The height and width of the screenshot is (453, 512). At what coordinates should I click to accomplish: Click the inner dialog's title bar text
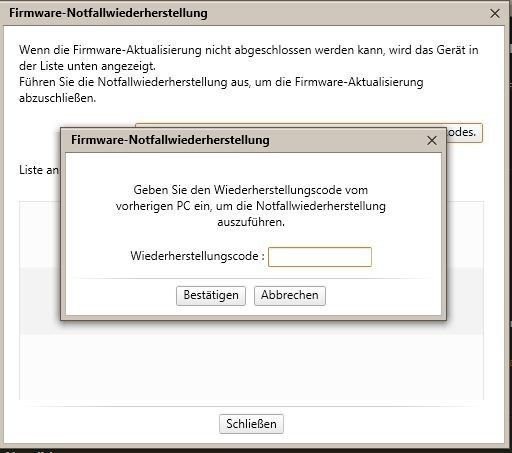point(170,140)
